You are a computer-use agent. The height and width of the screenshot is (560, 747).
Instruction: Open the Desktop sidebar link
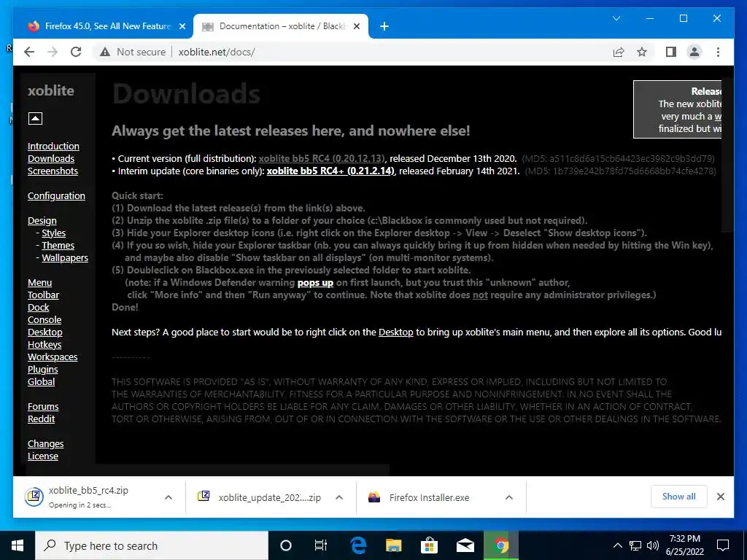[x=44, y=332]
